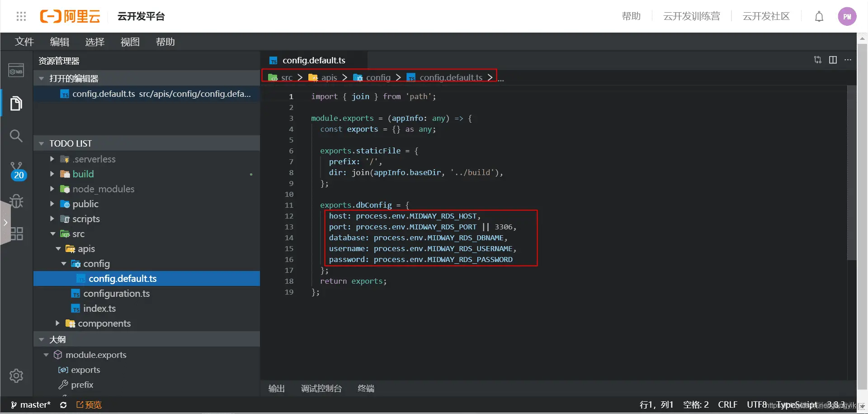Open the editor more actions menu

[x=848, y=60]
